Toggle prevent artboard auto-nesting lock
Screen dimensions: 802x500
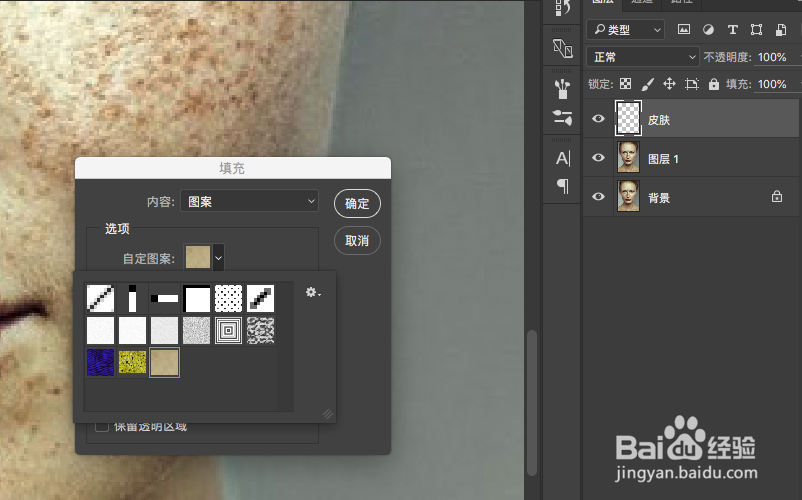[692, 84]
